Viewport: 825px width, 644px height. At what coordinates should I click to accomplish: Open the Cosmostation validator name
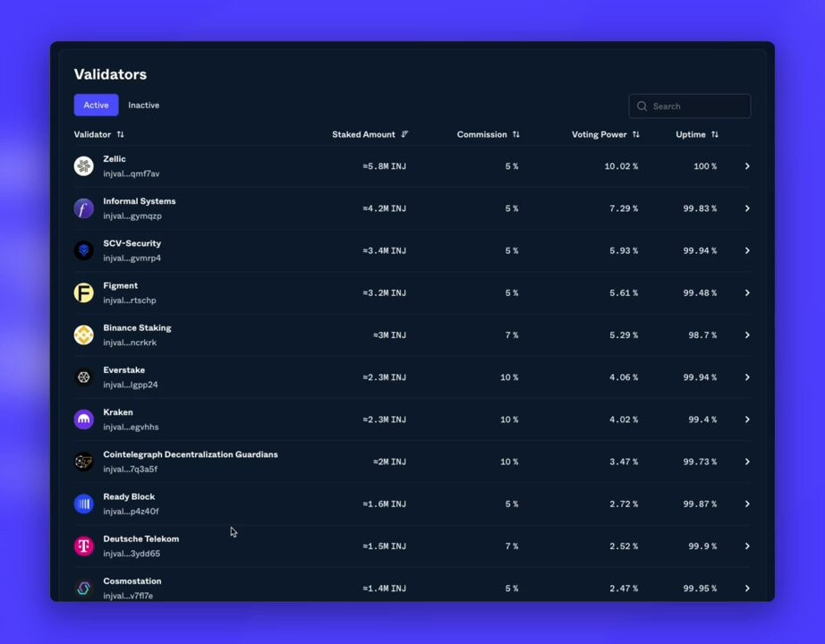[x=132, y=580]
